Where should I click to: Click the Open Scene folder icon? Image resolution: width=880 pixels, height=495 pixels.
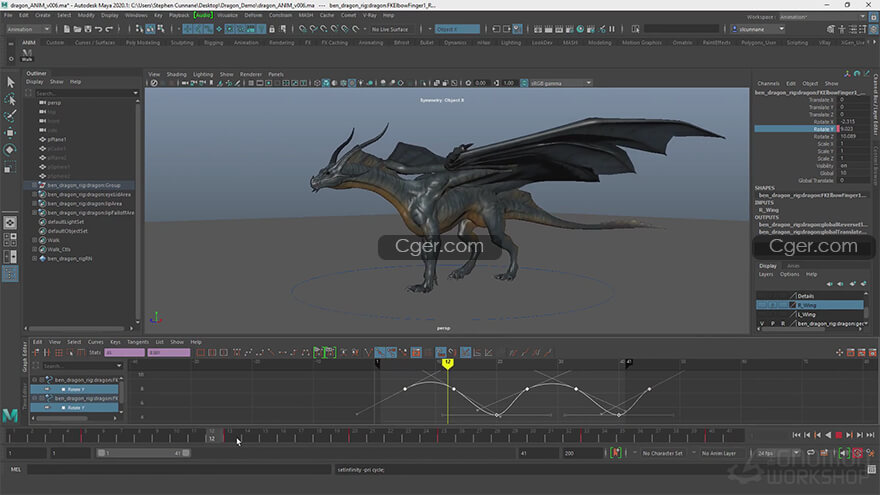point(77,29)
